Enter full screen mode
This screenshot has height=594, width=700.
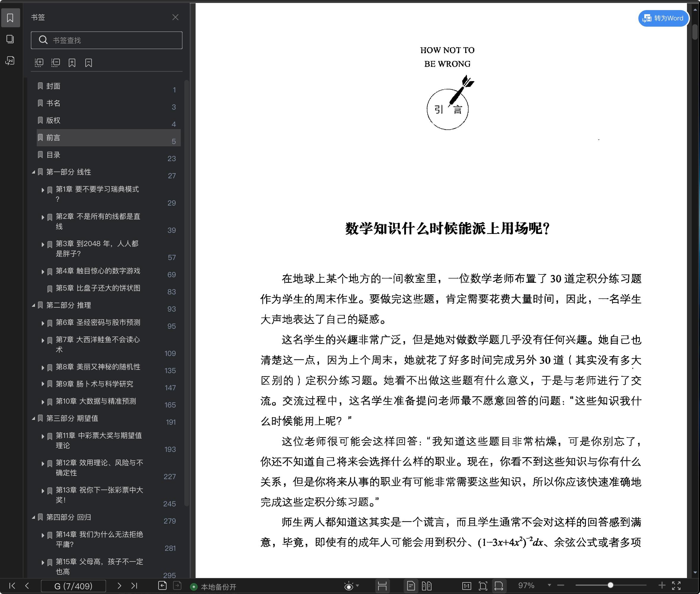point(676,586)
